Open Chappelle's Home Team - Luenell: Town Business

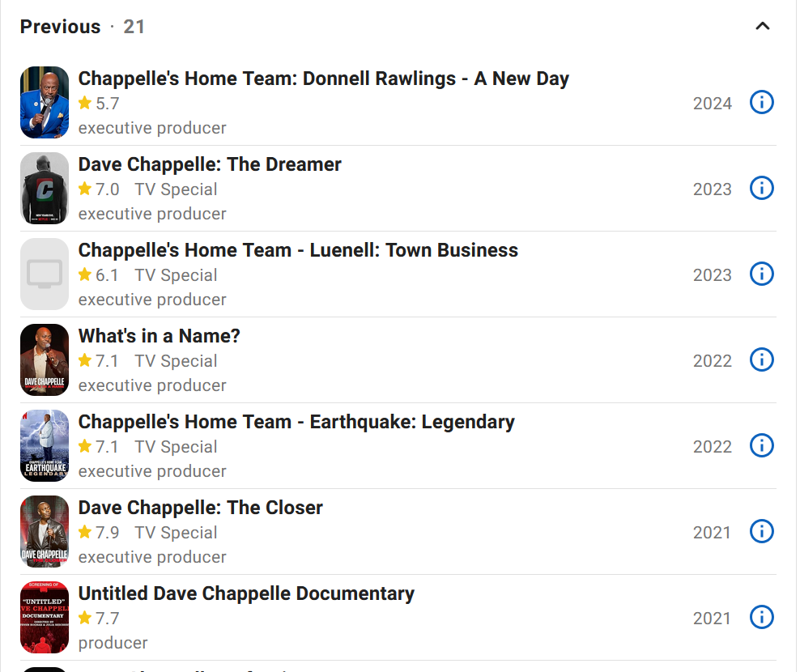[298, 250]
